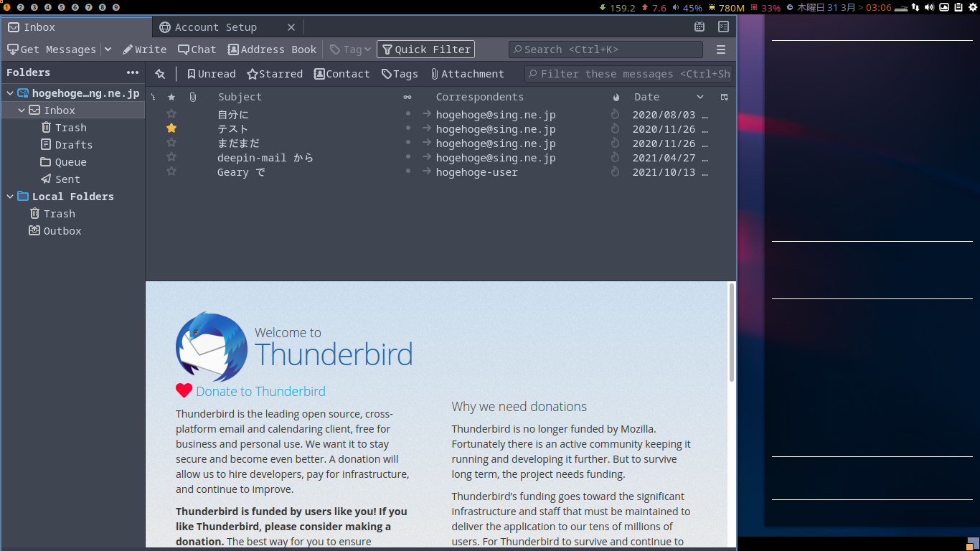The width and height of the screenshot is (980, 551).
Task: Select the Inbox folder
Action: click(72, 110)
